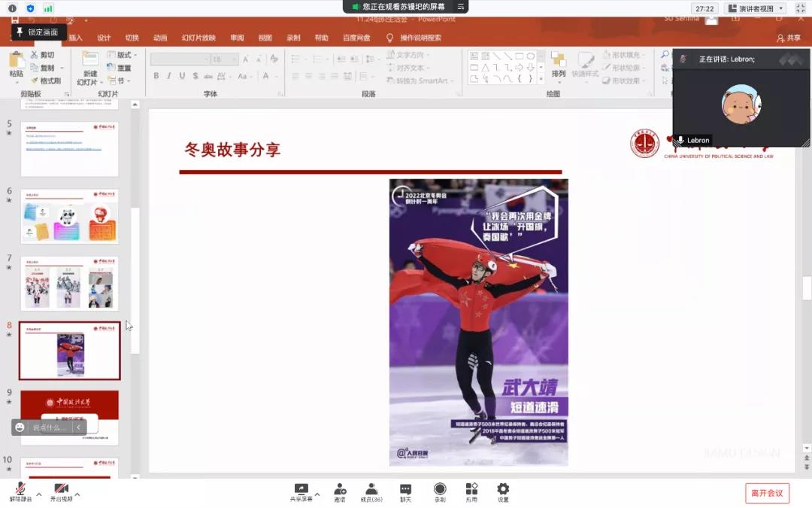Toggle Italic formatting

(x=169, y=76)
